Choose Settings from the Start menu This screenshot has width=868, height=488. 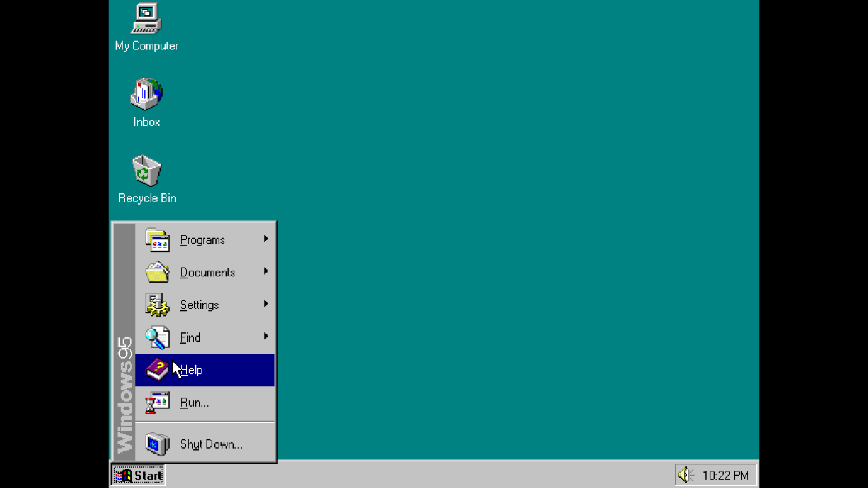(205, 305)
